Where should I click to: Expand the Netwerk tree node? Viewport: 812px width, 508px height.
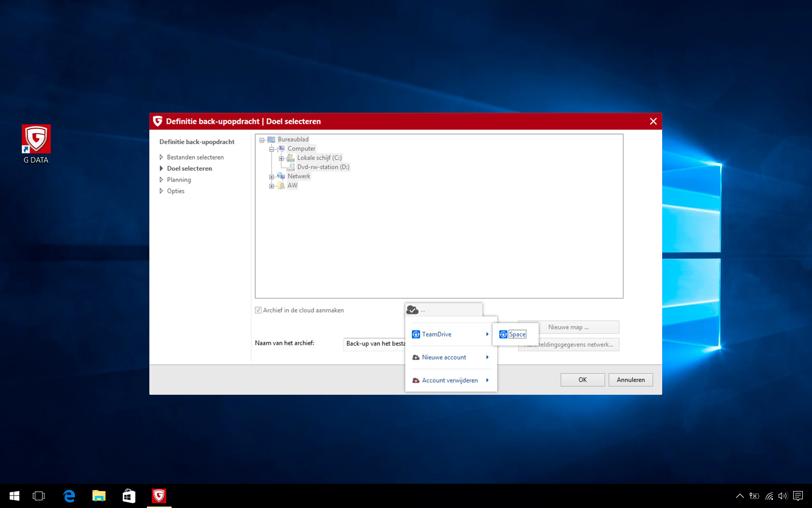[272, 177]
